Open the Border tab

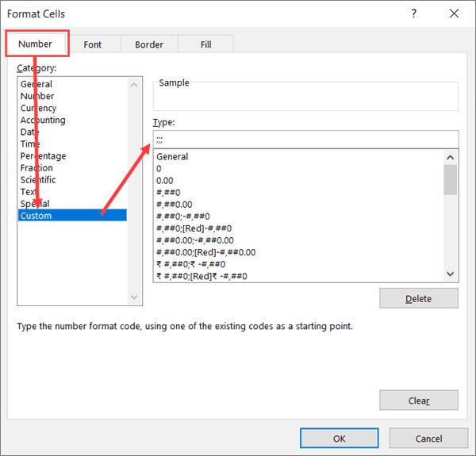click(x=149, y=44)
